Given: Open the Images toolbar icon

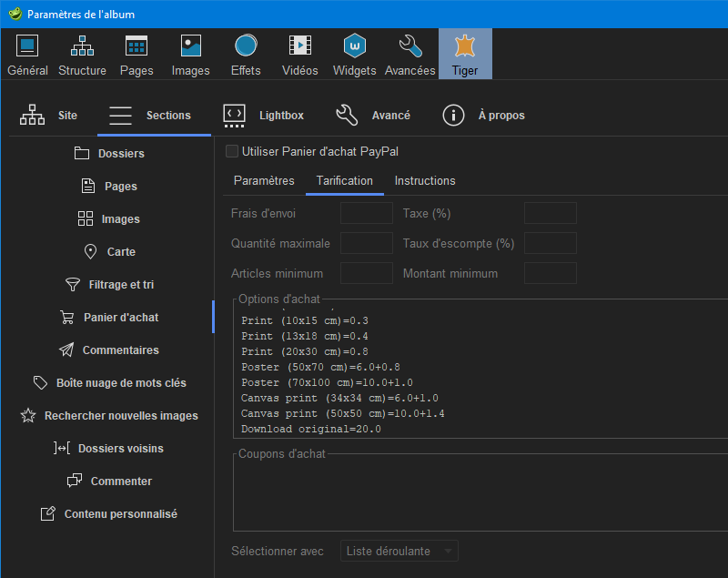Looking at the screenshot, I should [x=191, y=54].
